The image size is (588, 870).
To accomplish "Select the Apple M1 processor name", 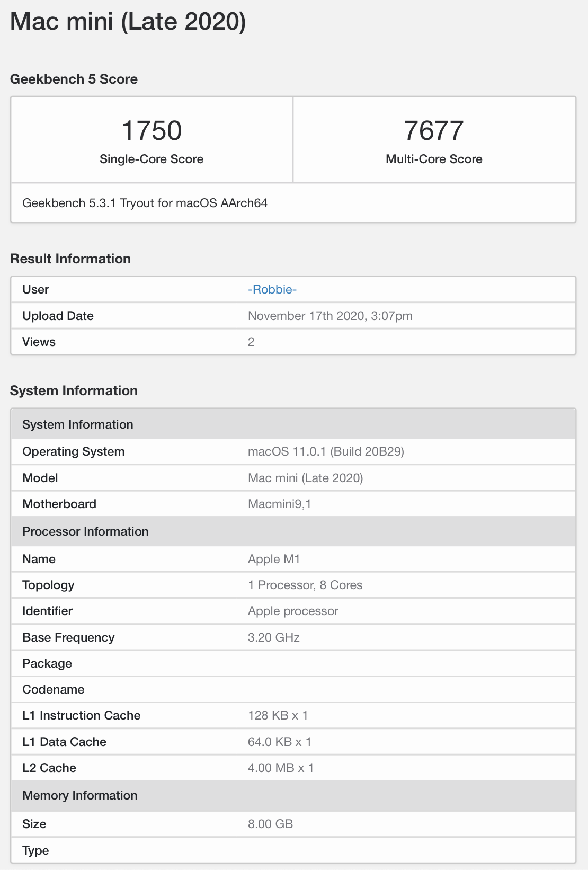I will (274, 559).
